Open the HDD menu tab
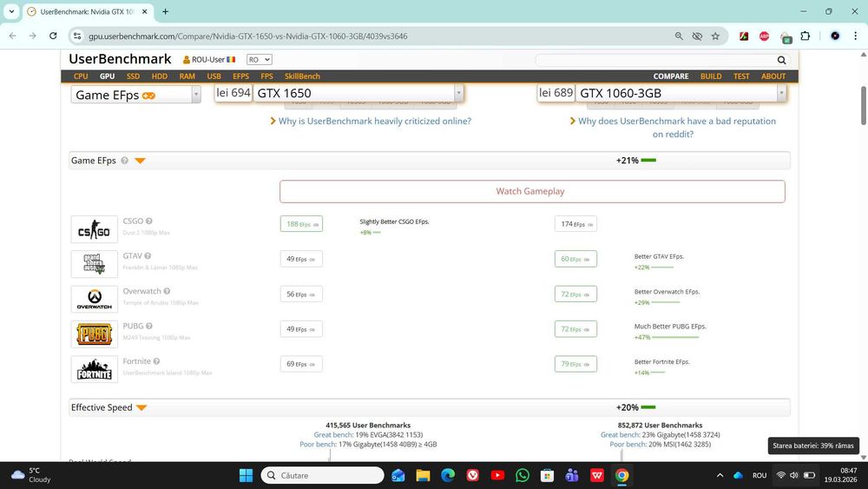868x489 pixels. click(x=160, y=76)
